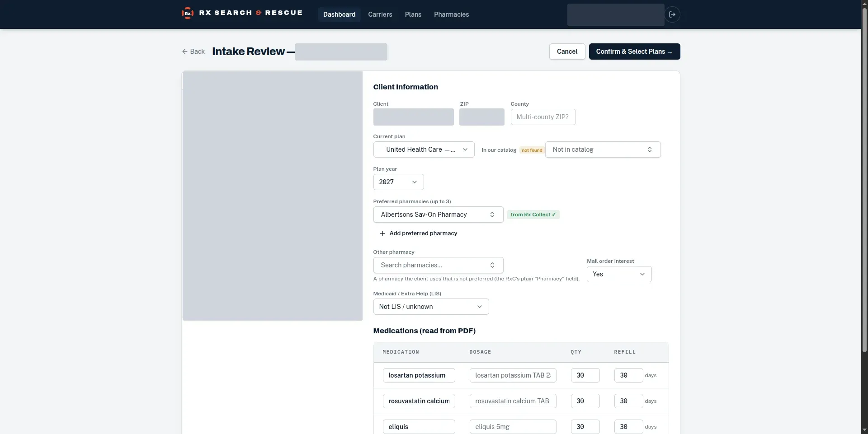
Task: Edit the refill days for eliquis
Action: pyautogui.click(x=628, y=427)
